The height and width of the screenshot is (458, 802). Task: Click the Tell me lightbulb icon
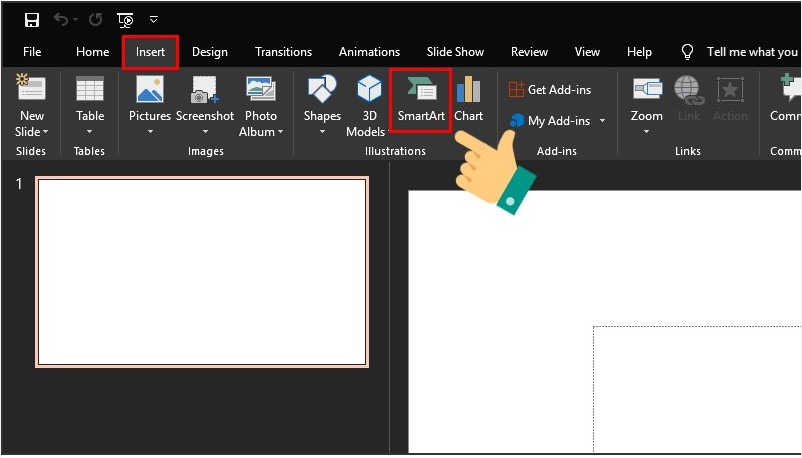tap(687, 52)
